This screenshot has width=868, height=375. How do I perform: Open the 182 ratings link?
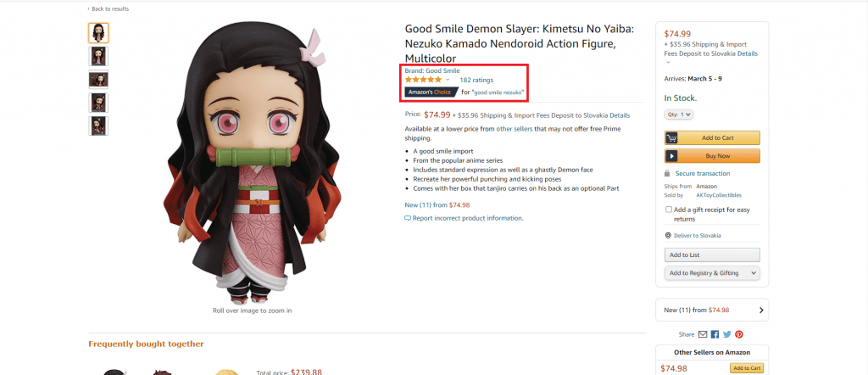pyautogui.click(x=476, y=80)
